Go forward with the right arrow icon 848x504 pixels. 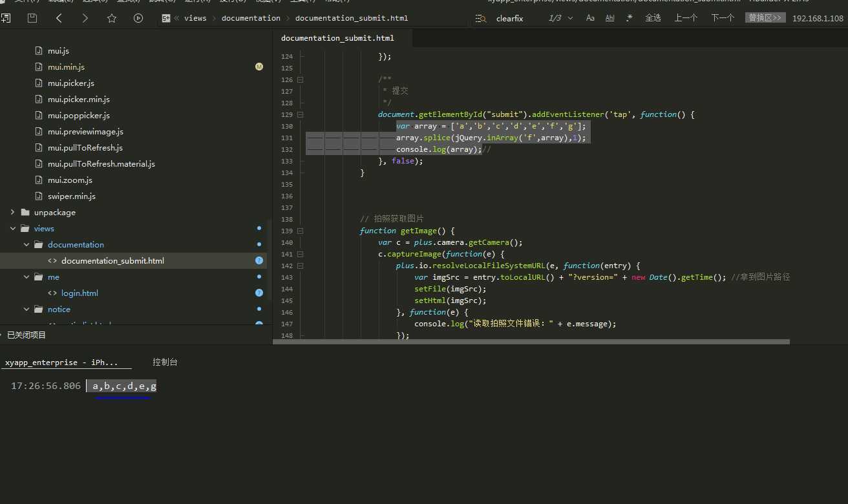(85, 18)
